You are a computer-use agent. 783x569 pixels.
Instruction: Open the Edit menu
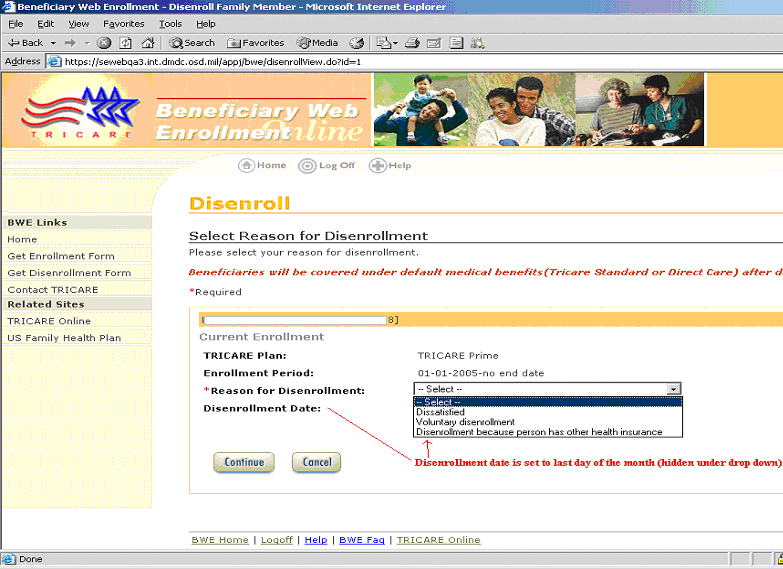coord(45,24)
